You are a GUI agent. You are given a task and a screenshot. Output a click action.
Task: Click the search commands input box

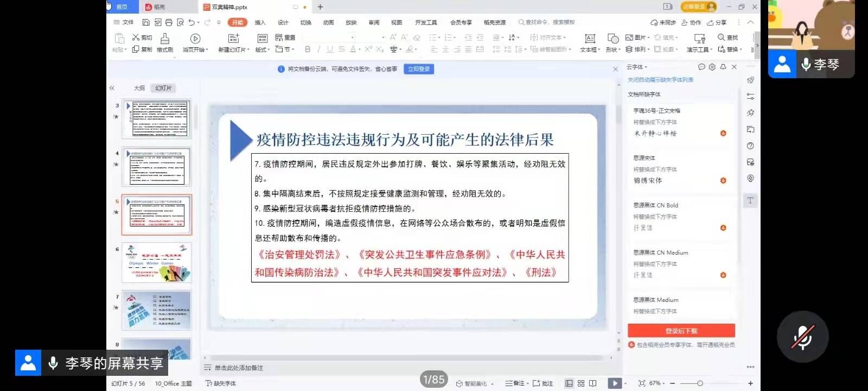(x=547, y=22)
